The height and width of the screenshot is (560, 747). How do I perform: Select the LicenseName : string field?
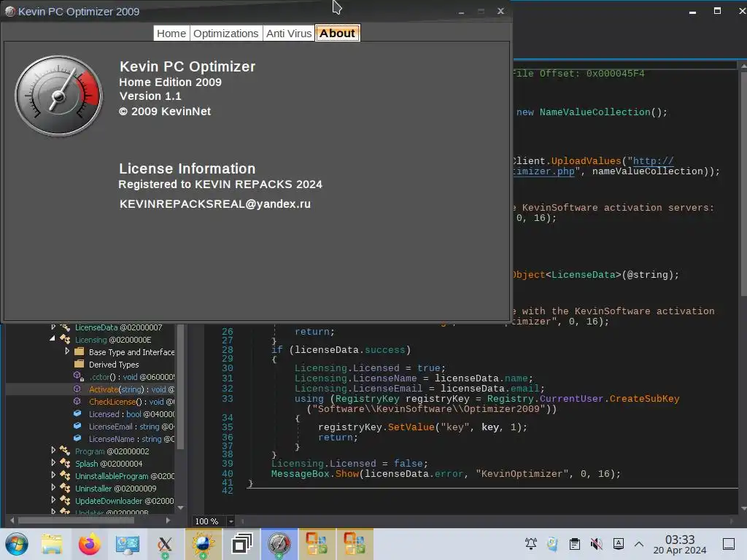[131, 439]
